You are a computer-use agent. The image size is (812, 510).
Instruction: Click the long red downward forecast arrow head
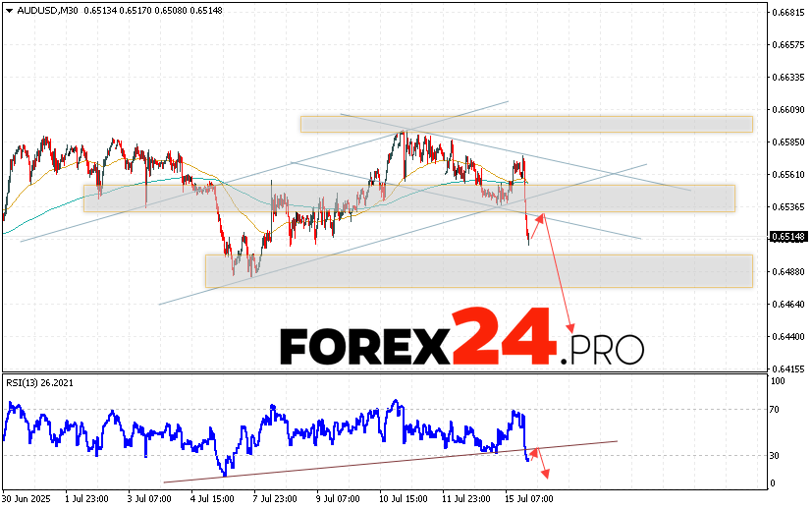pyautogui.click(x=570, y=329)
